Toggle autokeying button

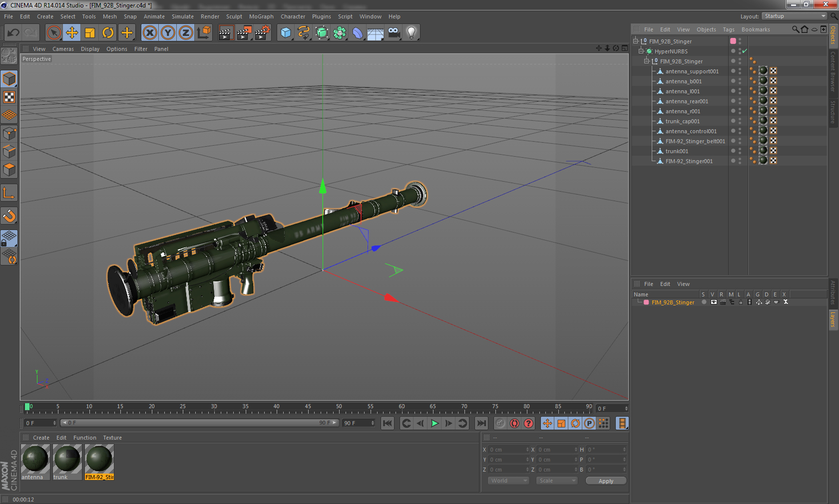point(514,423)
